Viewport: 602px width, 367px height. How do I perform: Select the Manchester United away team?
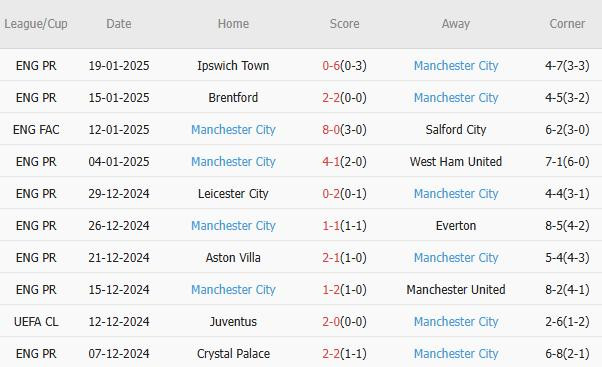456,289
